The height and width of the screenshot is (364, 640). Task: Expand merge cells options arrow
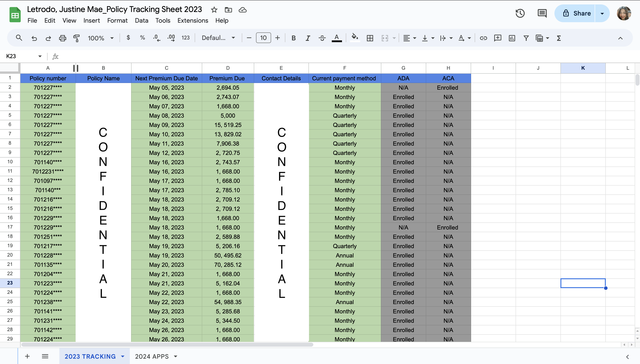394,38
